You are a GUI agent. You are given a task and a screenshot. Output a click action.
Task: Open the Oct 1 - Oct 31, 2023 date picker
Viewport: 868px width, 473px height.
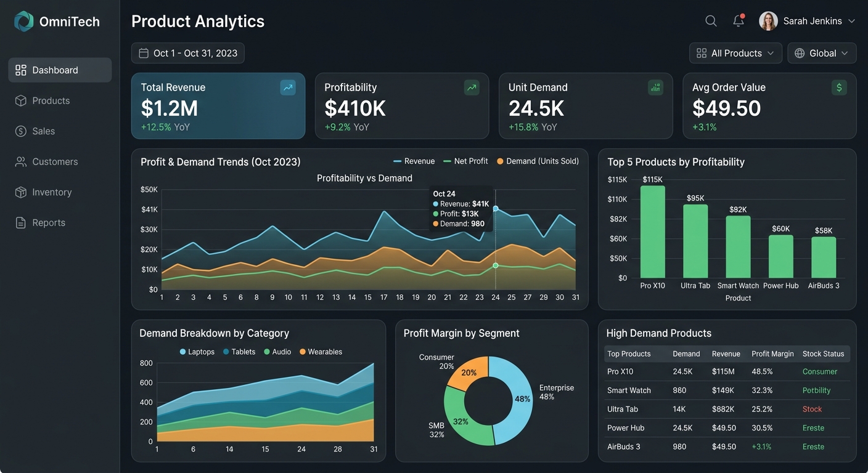click(188, 53)
